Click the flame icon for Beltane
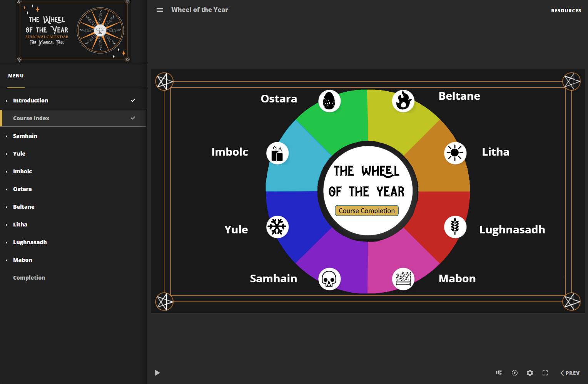This screenshot has width=588, height=384. point(403,101)
